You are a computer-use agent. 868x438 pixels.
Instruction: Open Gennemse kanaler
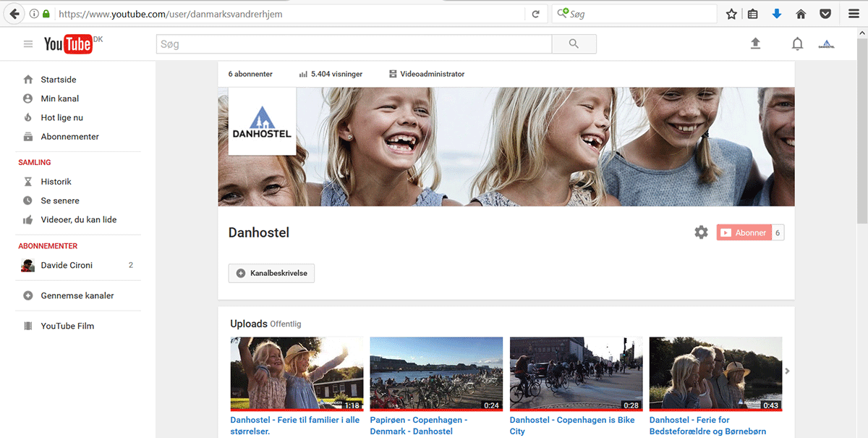(77, 295)
